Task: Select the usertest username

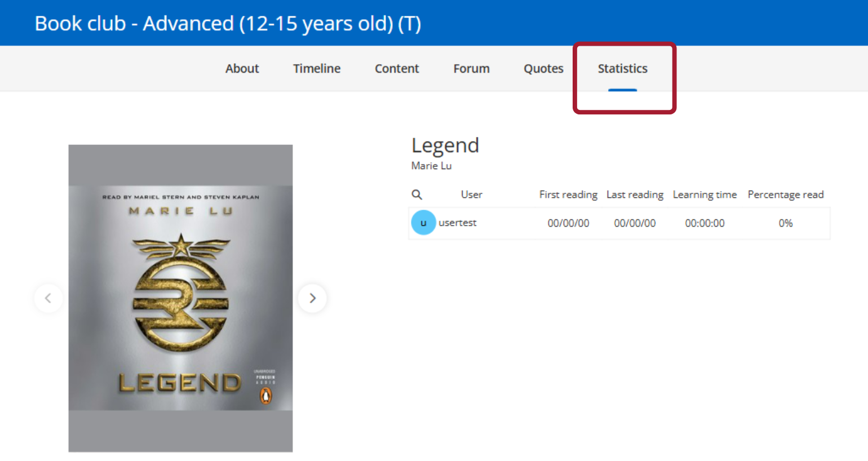Action: click(x=457, y=223)
